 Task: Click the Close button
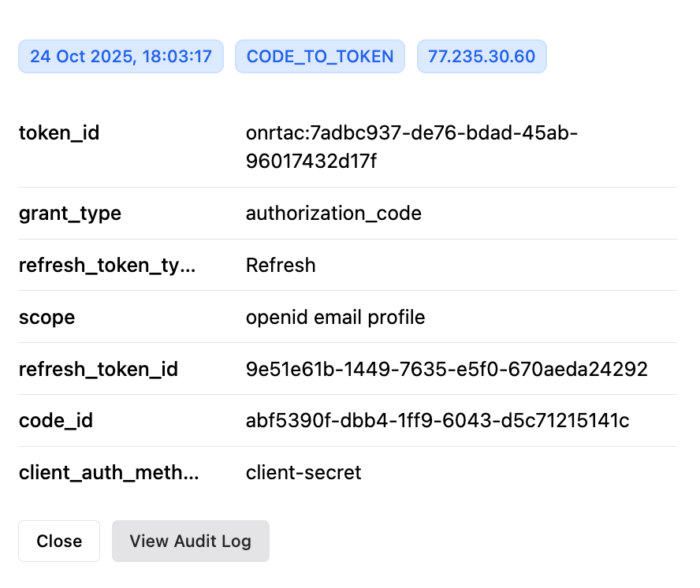(x=59, y=541)
